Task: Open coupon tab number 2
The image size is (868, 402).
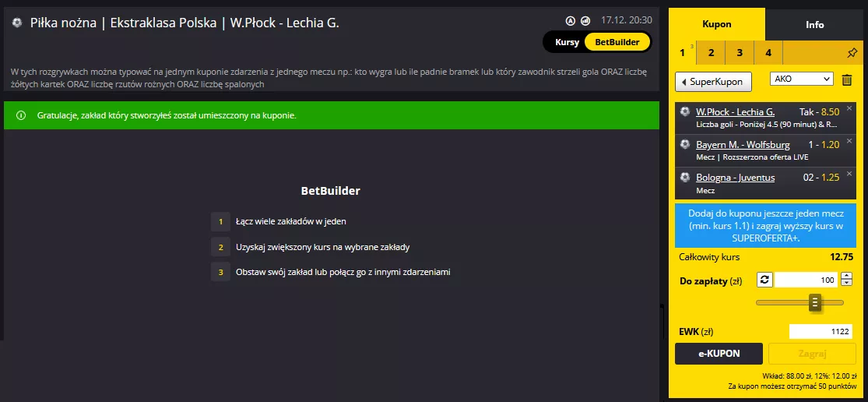Action: click(712, 53)
